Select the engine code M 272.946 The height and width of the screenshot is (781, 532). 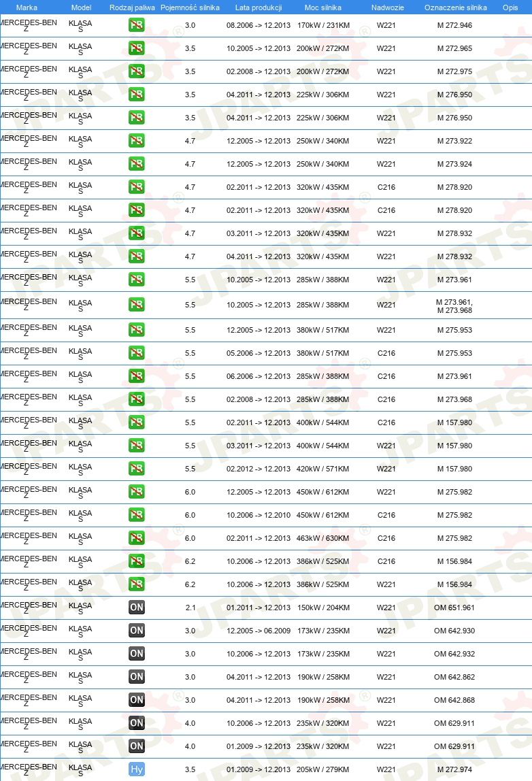pos(455,25)
